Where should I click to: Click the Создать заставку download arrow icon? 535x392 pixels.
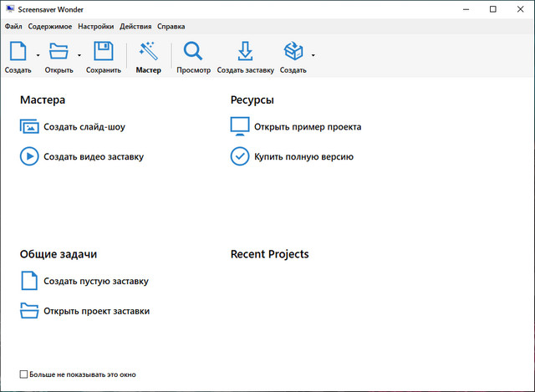[x=245, y=53]
